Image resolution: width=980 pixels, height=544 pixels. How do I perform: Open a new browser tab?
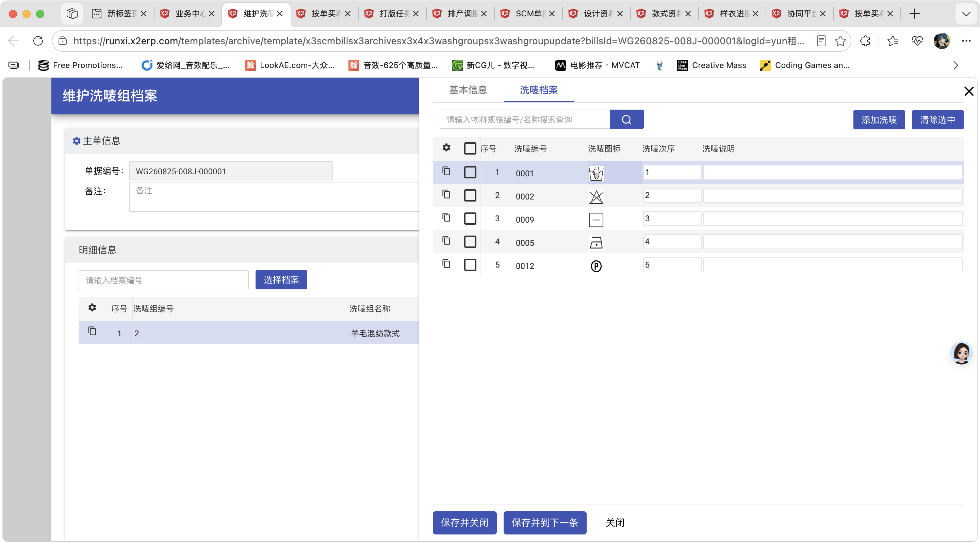(x=915, y=14)
